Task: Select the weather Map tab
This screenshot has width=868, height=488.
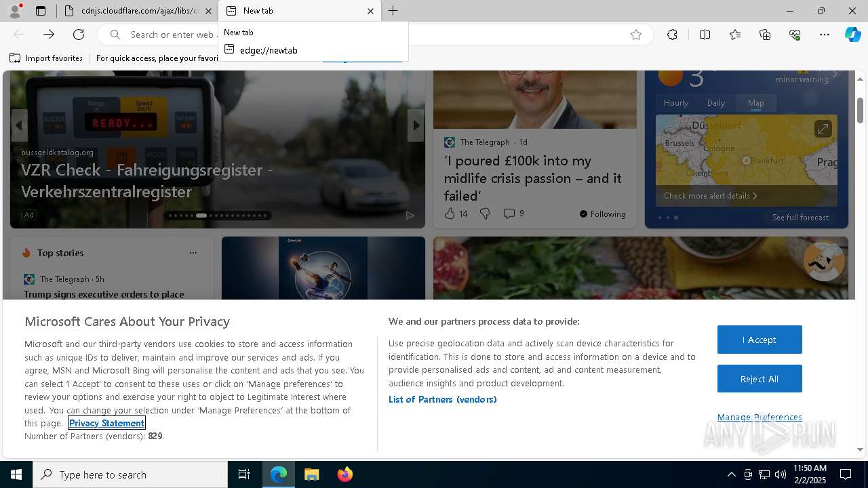Action: 756,103
